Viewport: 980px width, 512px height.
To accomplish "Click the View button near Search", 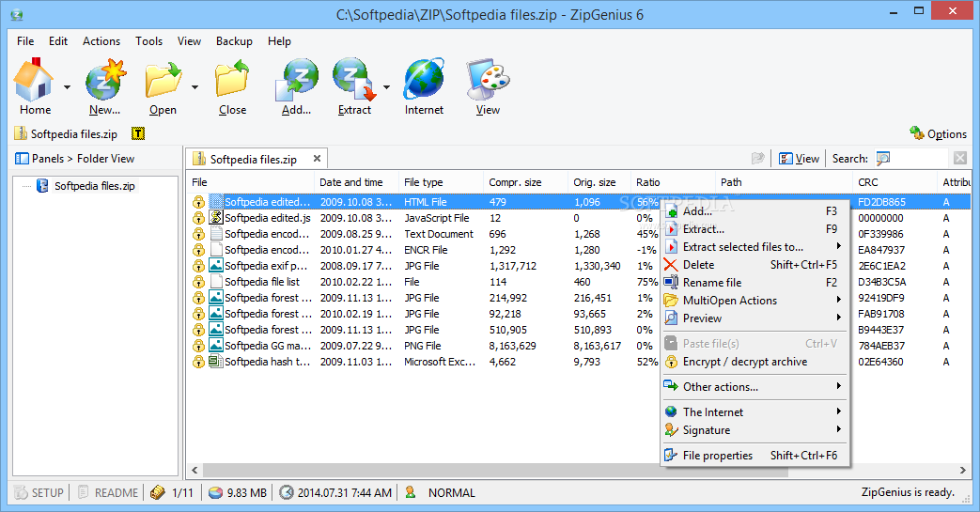I will 800,159.
